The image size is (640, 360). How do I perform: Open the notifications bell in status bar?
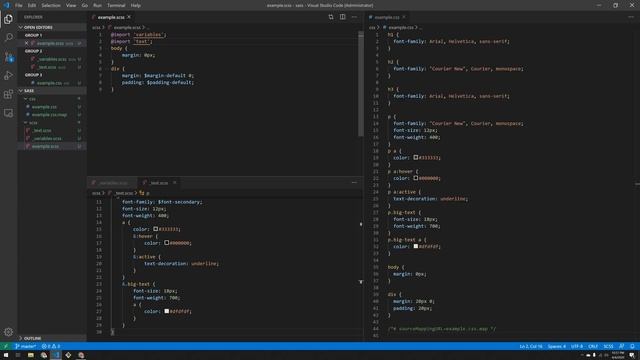632,346
